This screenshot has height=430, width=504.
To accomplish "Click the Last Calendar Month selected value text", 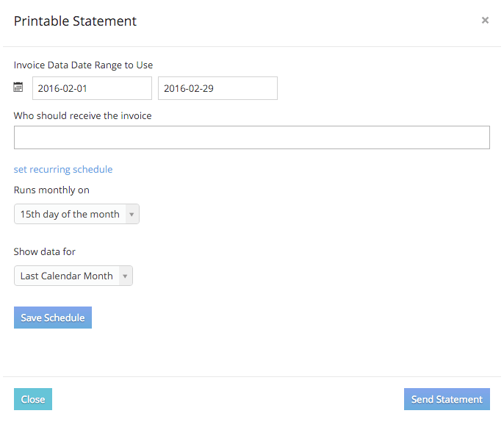I will [x=67, y=276].
